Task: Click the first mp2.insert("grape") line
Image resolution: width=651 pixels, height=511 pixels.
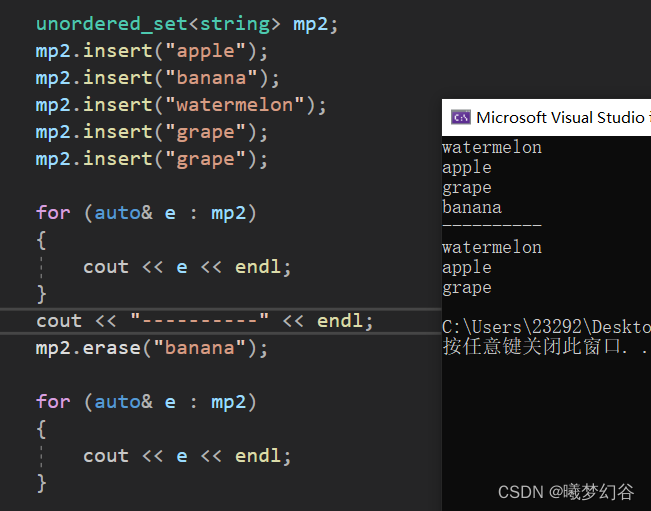Action: coord(152,132)
